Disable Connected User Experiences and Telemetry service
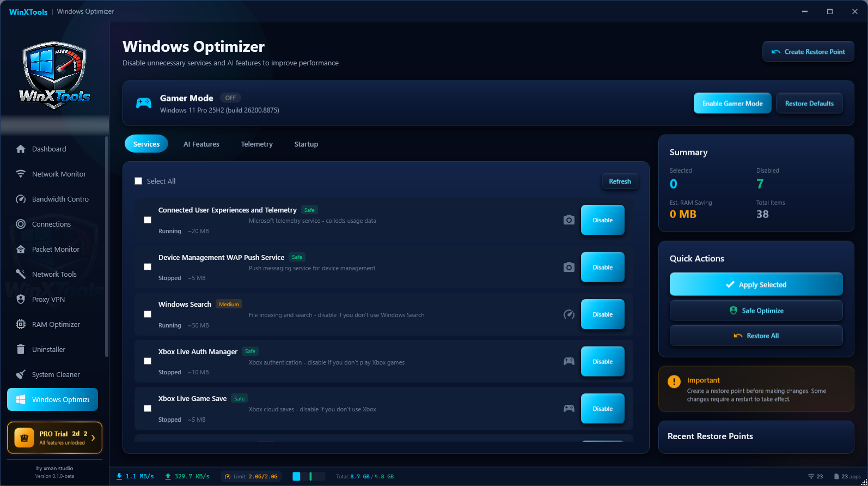Image resolution: width=868 pixels, height=486 pixels. [x=602, y=220]
